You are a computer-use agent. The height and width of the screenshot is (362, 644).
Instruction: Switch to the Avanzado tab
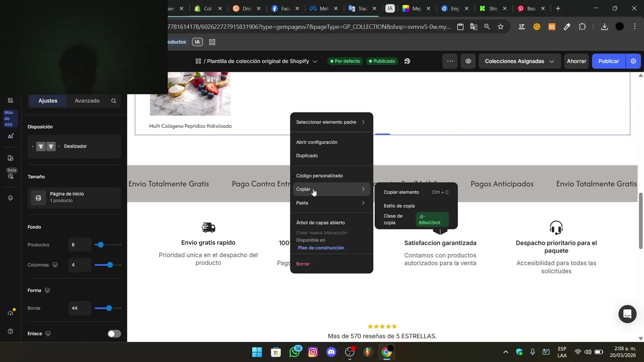pos(87,101)
